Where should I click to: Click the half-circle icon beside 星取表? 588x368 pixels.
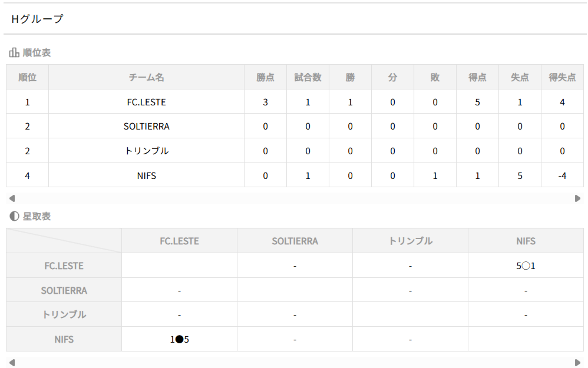pos(14,217)
